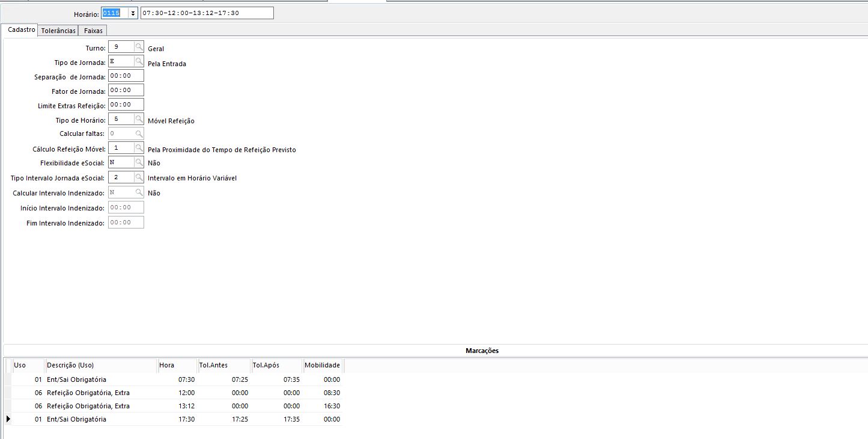This screenshot has width=868, height=439.
Task: Open Cálculo Refeição Móvel lookup magnifier
Action: (x=139, y=149)
